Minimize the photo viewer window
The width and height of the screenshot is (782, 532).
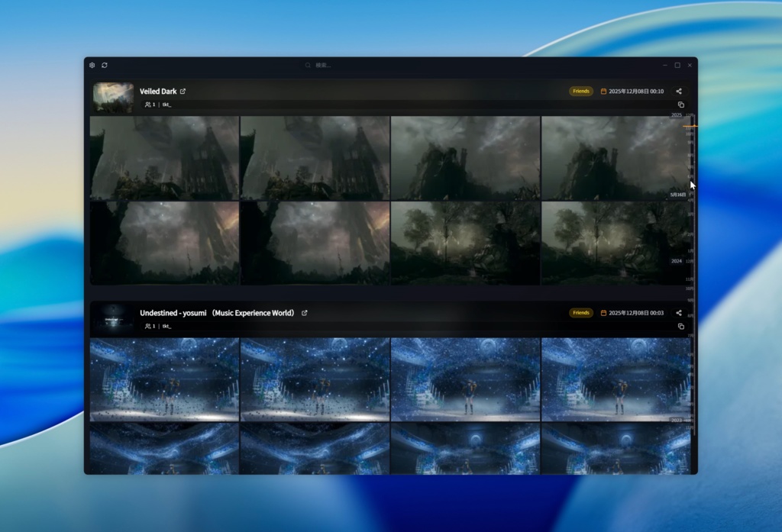point(665,66)
